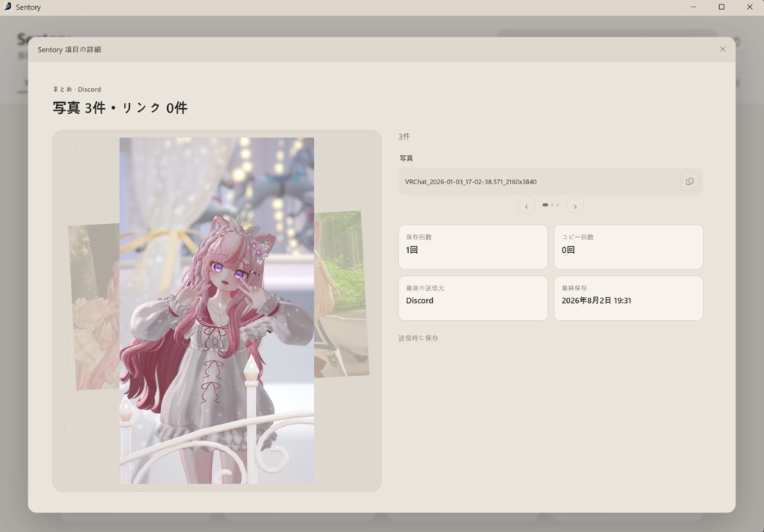764x532 pixels.
Task: Click the コピー回数 0回 card
Action: tap(628, 247)
